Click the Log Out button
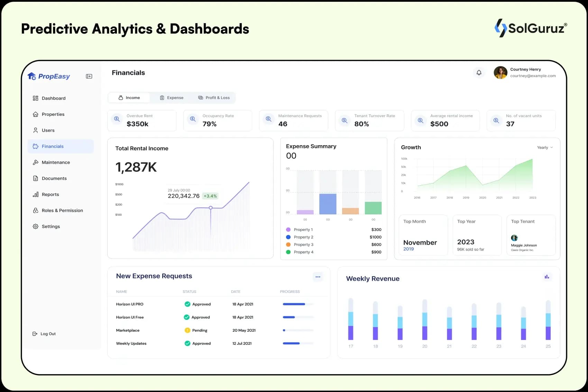 click(44, 334)
